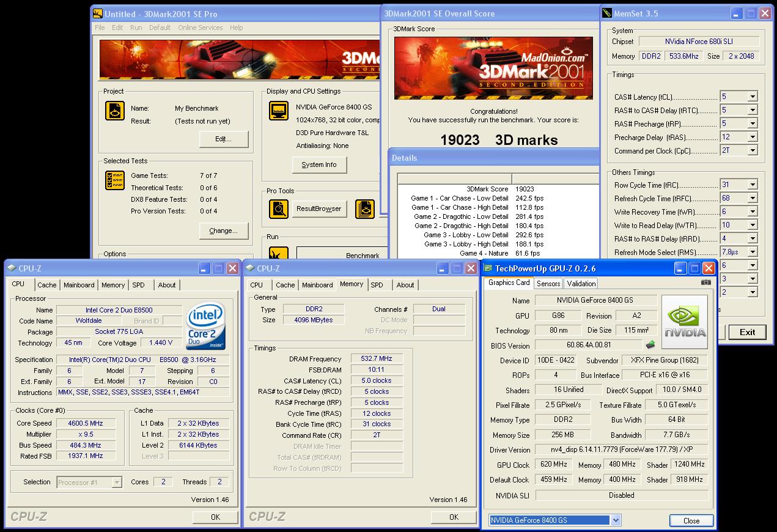Click the Edit... button under Project
The width and height of the screenshot is (777, 532).
224,139
